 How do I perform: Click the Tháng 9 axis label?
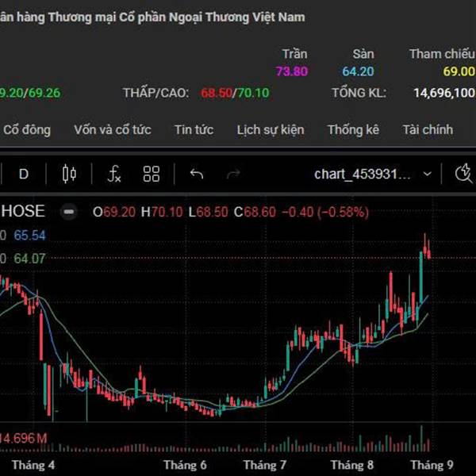[432, 465]
